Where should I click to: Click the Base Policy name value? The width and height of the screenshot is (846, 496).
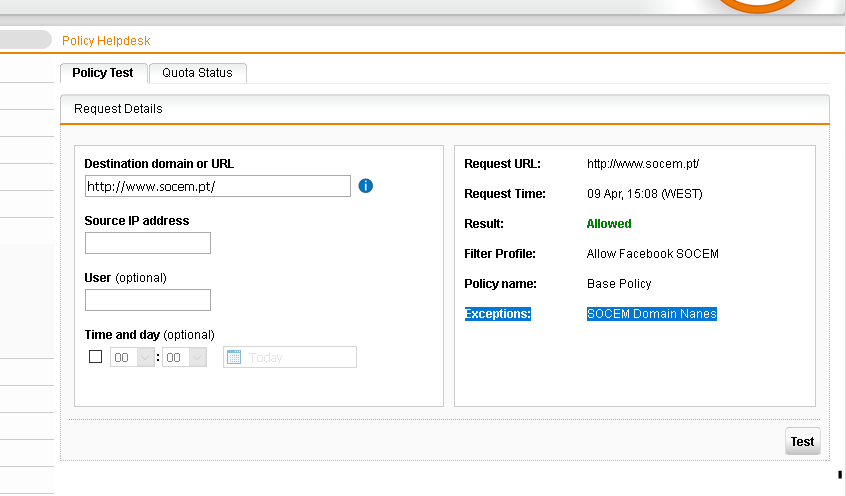[x=619, y=284]
